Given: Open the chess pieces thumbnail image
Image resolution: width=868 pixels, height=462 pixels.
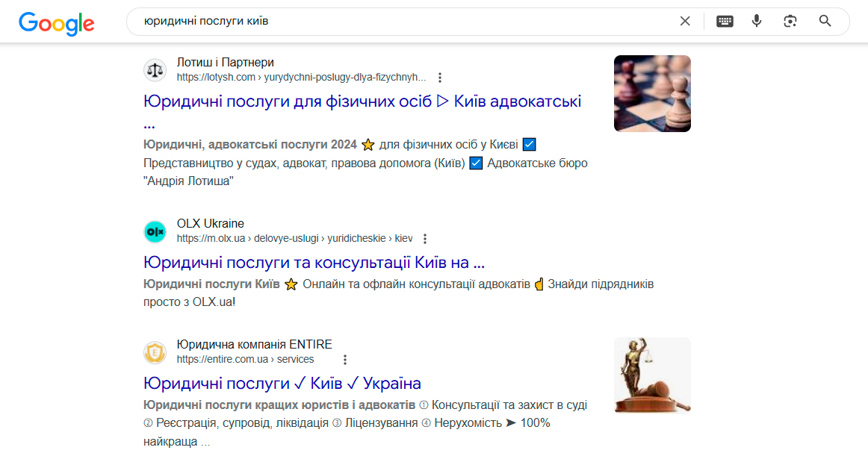Looking at the screenshot, I should pos(652,93).
